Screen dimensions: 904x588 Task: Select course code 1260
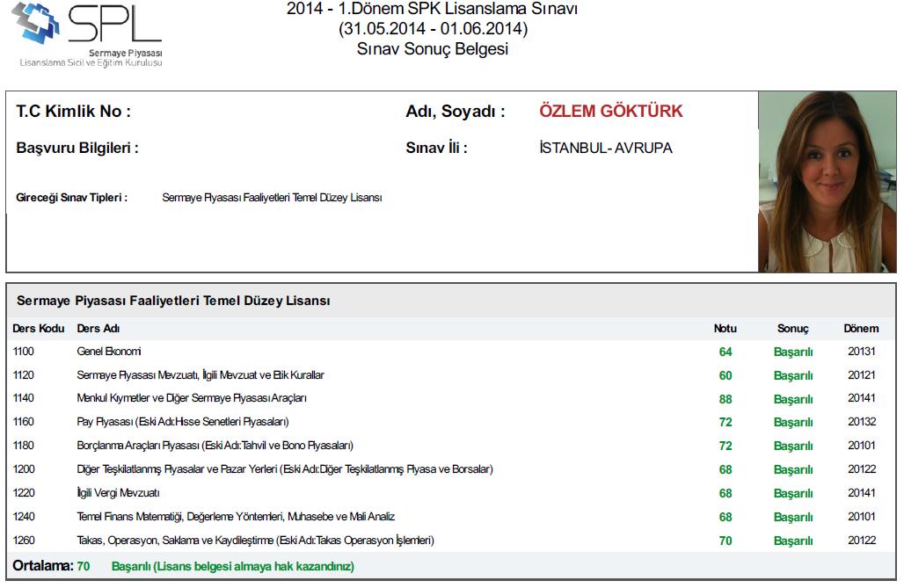tap(24, 541)
